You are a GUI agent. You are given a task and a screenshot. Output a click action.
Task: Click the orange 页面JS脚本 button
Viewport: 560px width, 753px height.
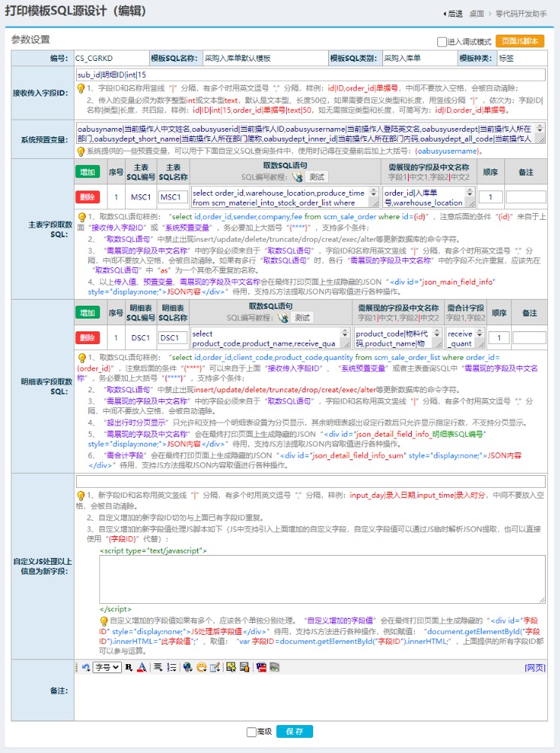click(x=519, y=42)
